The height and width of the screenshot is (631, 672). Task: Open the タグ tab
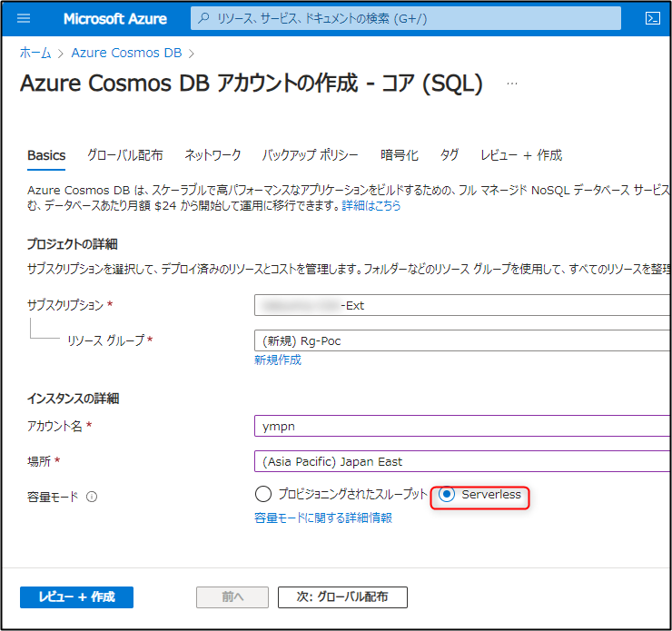449,155
